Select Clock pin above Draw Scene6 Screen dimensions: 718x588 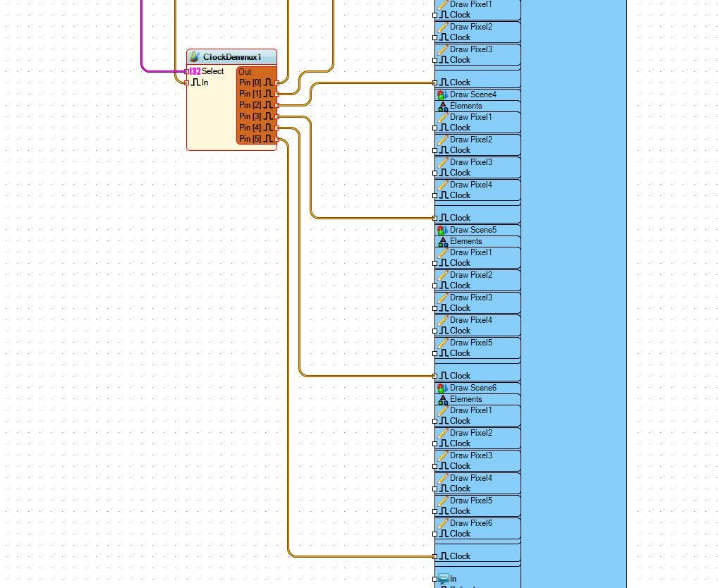tap(435, 376)
